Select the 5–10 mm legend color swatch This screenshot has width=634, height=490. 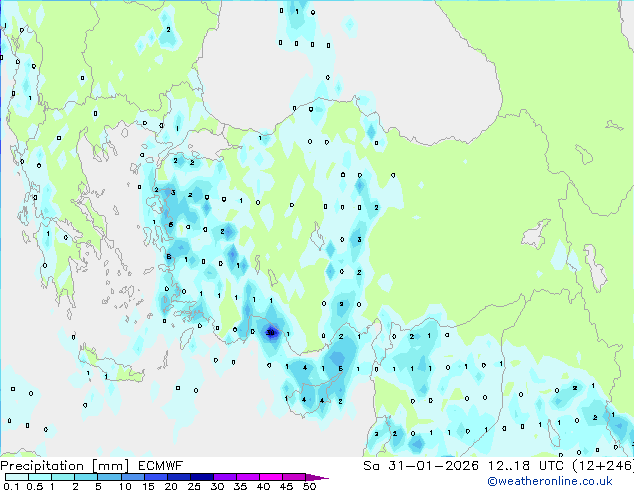pos(109,477)
